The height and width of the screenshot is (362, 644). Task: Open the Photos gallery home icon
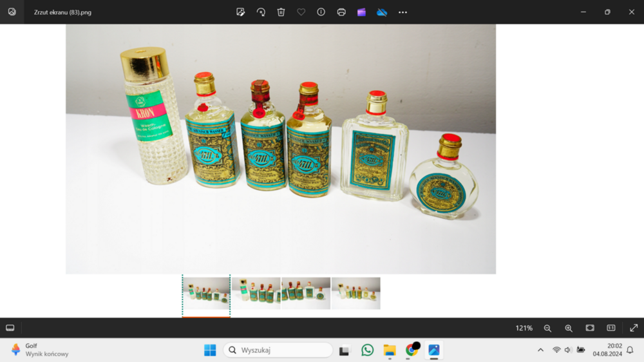(12, 12)
